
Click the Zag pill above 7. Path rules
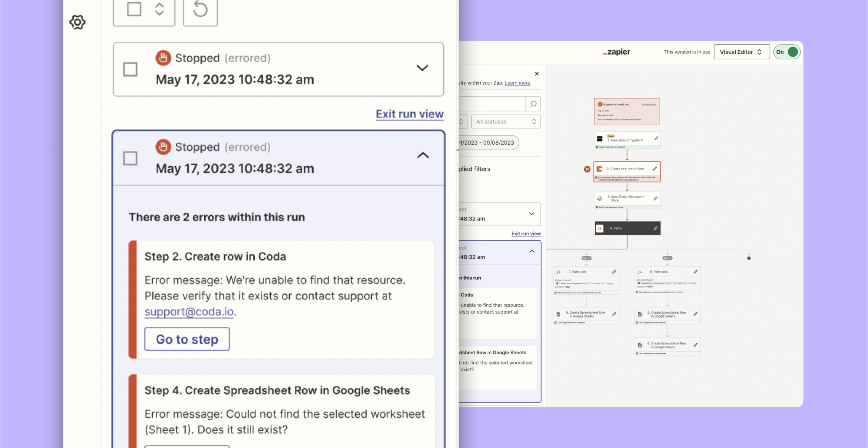point(586,258)
